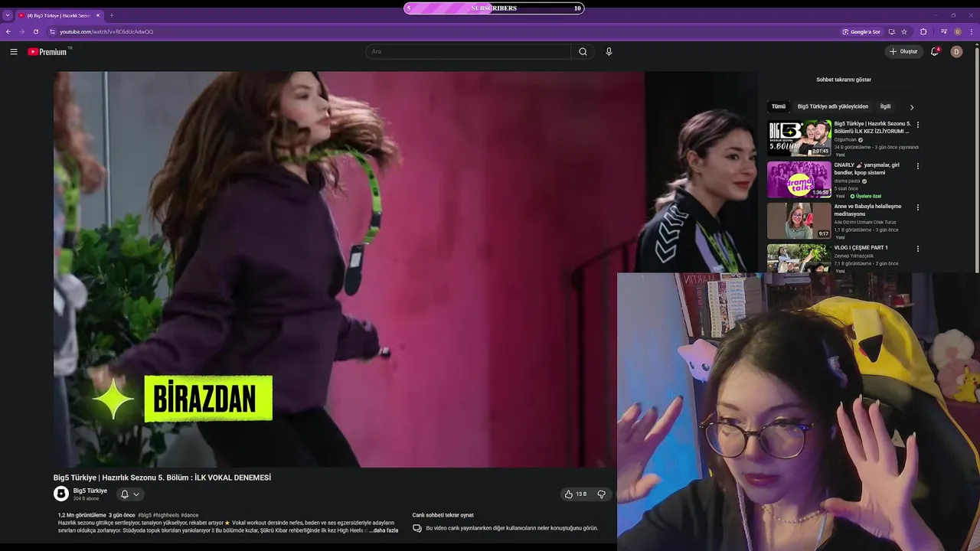Open options for GNARLY video

click(918, 166)
